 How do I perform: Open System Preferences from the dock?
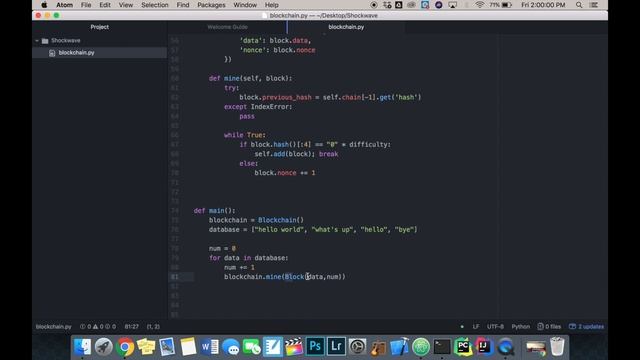pyautogui.click(x=358, y=347)
